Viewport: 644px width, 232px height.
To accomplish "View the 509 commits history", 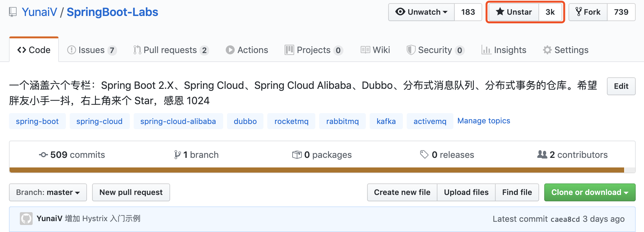I will click(x=72, y=155).
